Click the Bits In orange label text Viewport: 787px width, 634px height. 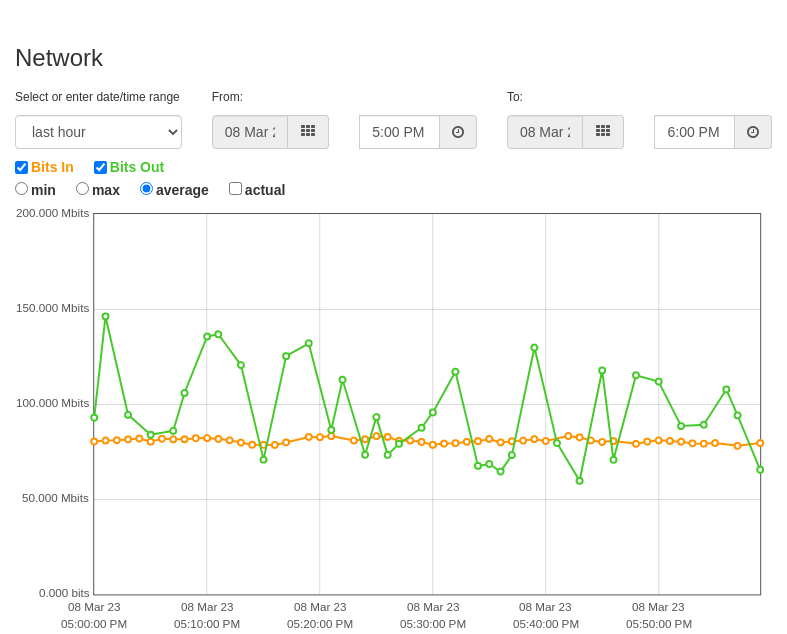click(52, 167)
